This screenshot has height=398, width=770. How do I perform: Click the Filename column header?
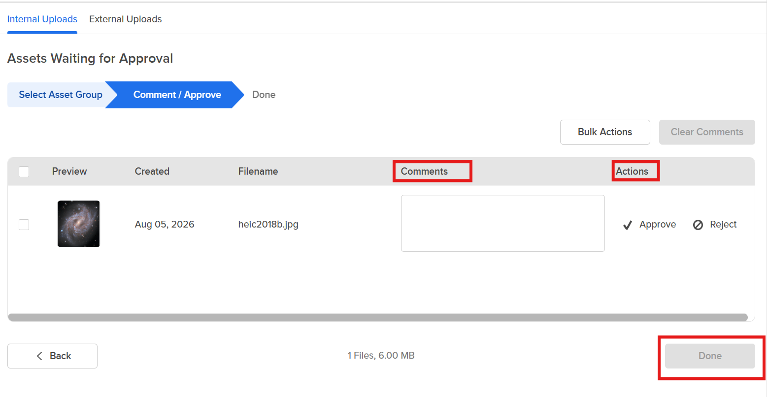tap(258, 171)
